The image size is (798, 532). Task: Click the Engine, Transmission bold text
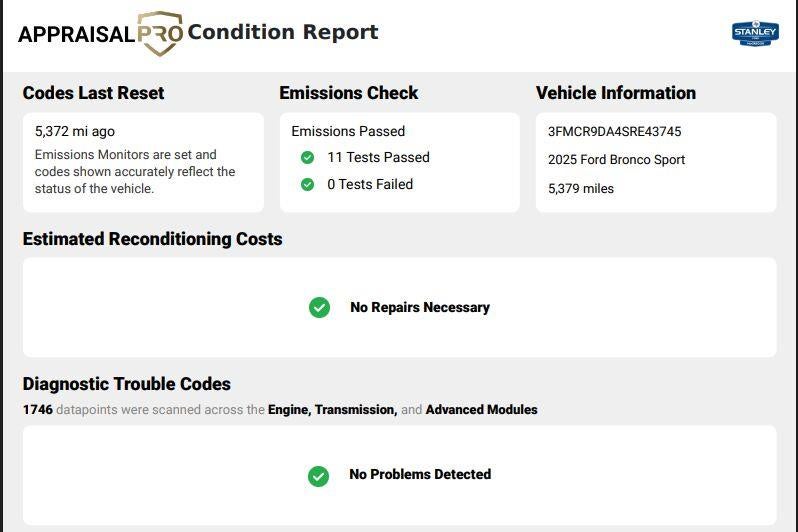pos(333,410)
